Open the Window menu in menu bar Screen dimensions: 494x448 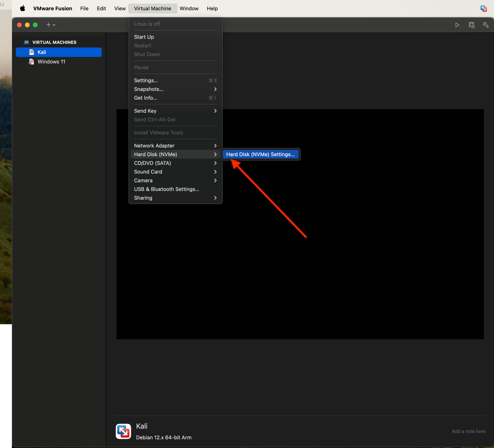coord(189,8)
